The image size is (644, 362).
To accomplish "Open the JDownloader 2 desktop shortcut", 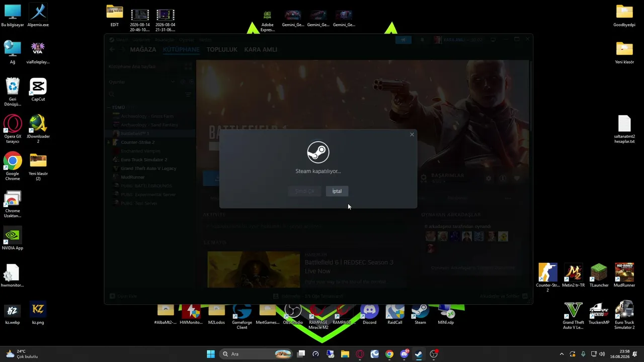I will click(x=38, y=129).
